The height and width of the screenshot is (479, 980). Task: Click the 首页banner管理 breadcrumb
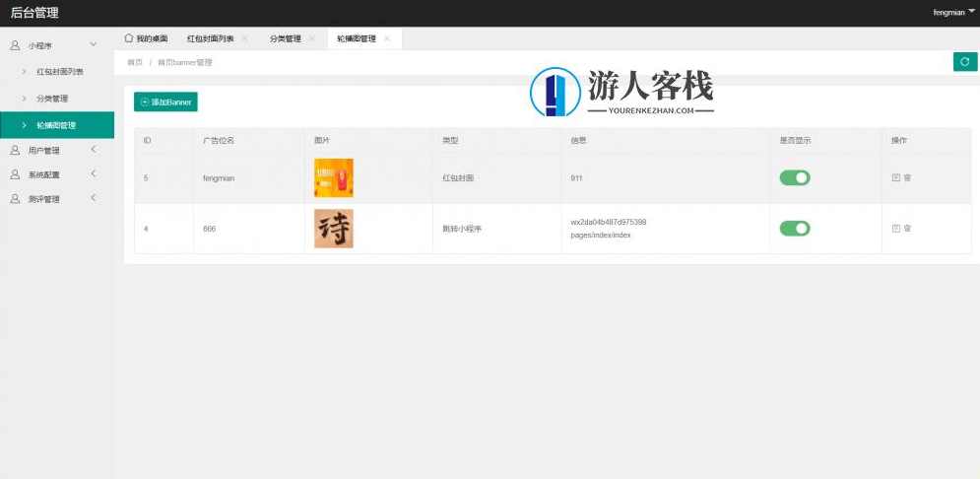[x=185, y=62]
